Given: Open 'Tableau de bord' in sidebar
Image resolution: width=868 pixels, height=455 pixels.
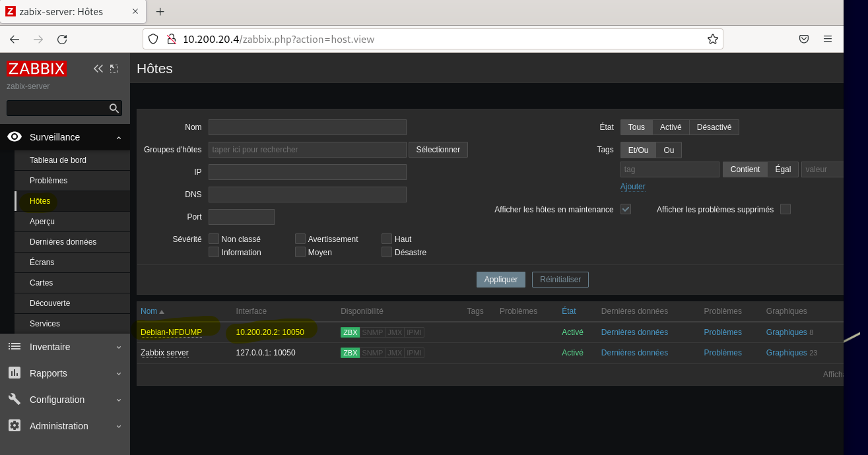Looking at the screenshot, I should [58, 160].
